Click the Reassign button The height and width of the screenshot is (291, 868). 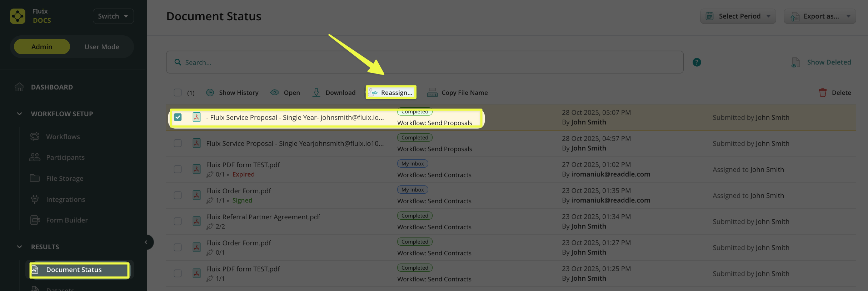coord(391,93)
